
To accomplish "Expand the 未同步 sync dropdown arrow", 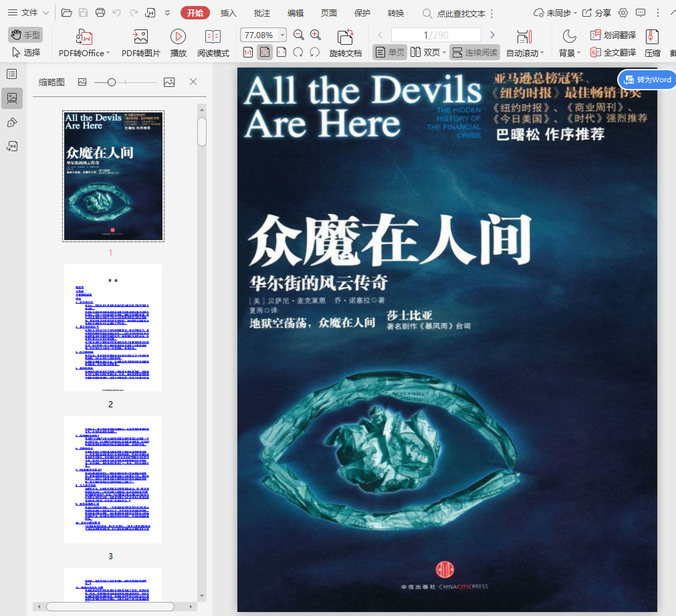I will pos(575,13).
